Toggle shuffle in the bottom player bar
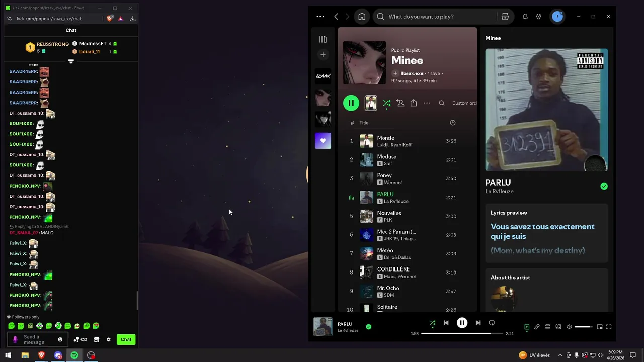644x362 pixels. click(x=432, y=323)
